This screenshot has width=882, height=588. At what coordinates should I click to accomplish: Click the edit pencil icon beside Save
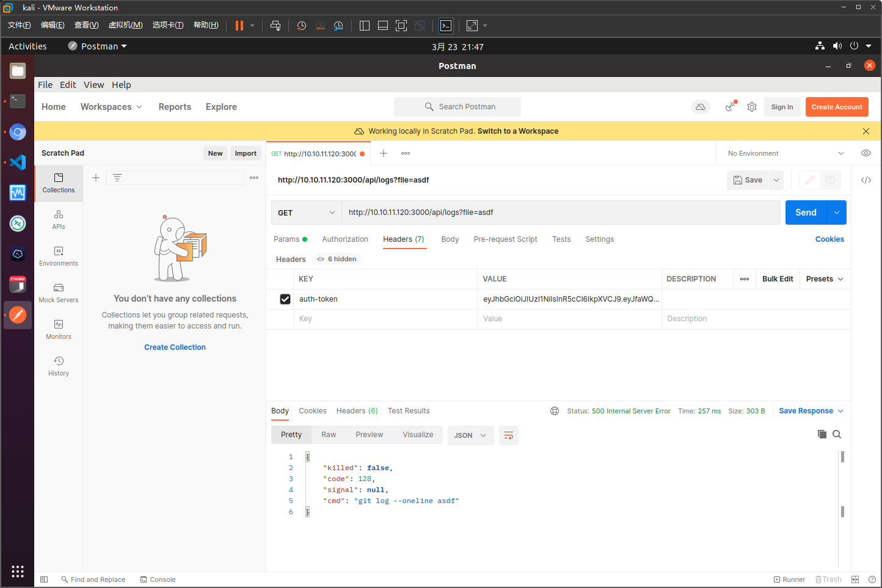coord(810,180)
